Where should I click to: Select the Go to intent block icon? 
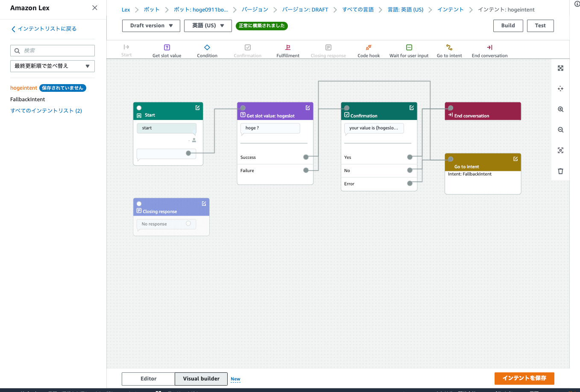(449, 47)
